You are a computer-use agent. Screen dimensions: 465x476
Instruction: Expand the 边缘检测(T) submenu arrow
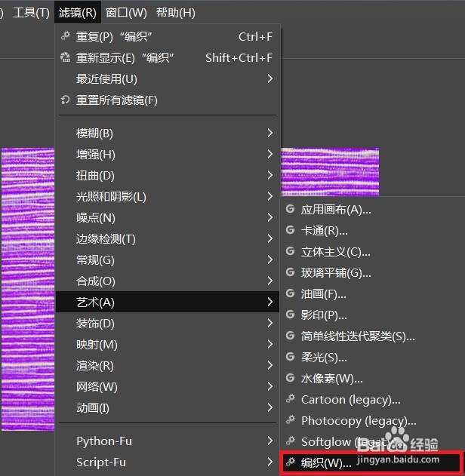coord(270,238)
